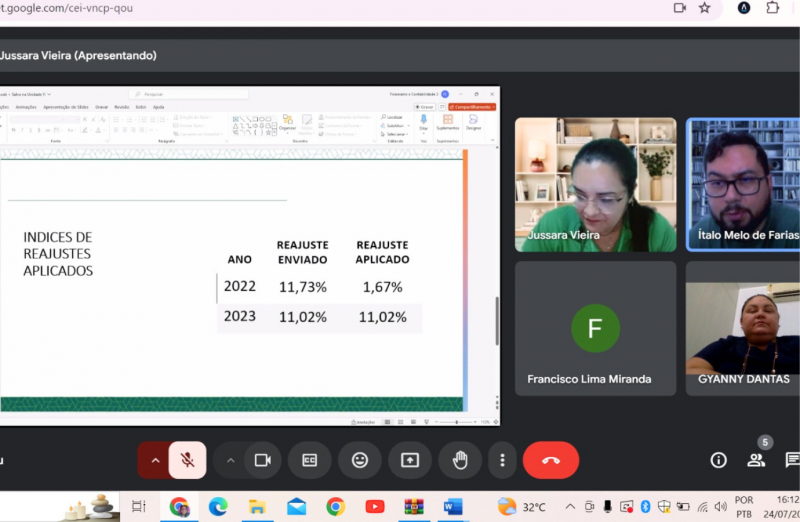Select Jussara Vieira's video tile
This screenshot has height=522, width=800.
[x=595, y=184]
